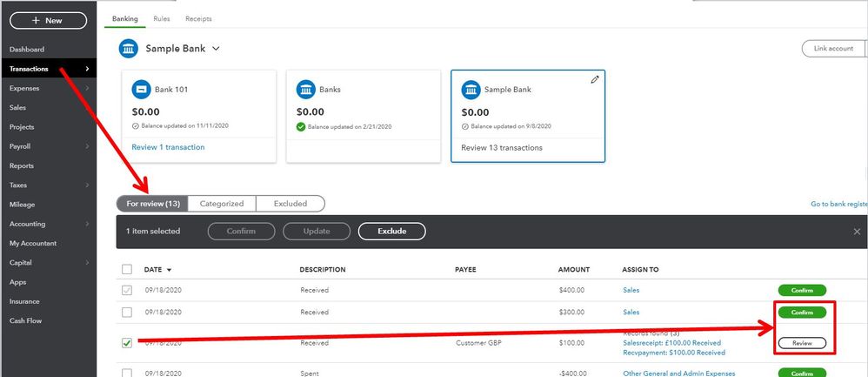Image resolution: width=868 pixels, height=377 pixels.
Task: Open My Accountant in the sidebar
Action: [x=33, y=244]
